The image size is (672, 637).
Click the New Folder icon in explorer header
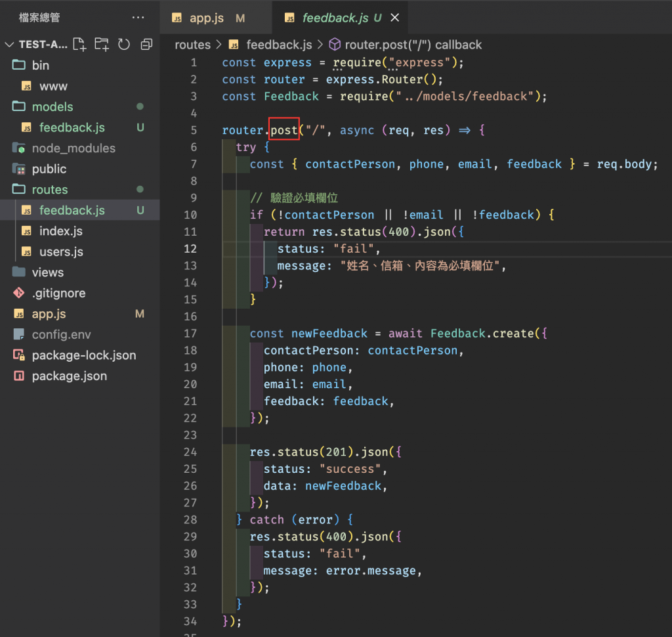(102, 45)
